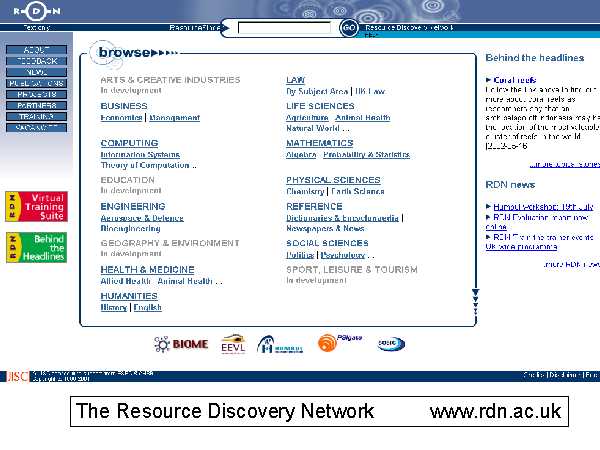Open more Behind the Headlines stories link
The image size is (600, 450).
point(565,165)
